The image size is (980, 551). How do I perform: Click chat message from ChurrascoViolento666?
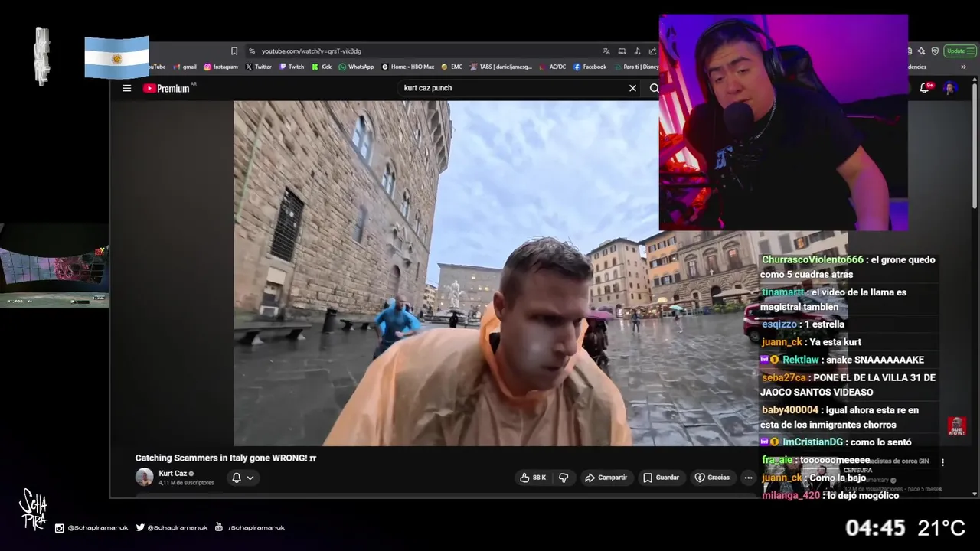click(x=848, y=267)
